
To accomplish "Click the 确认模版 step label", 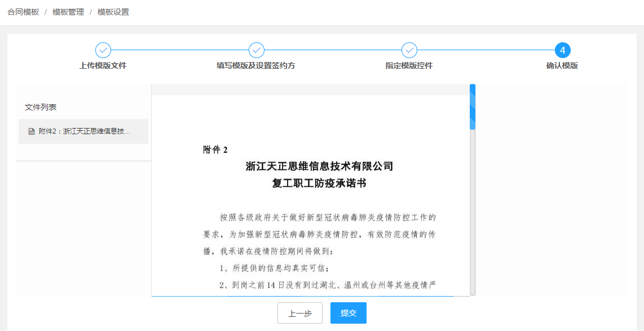I will tap(562, 65).
